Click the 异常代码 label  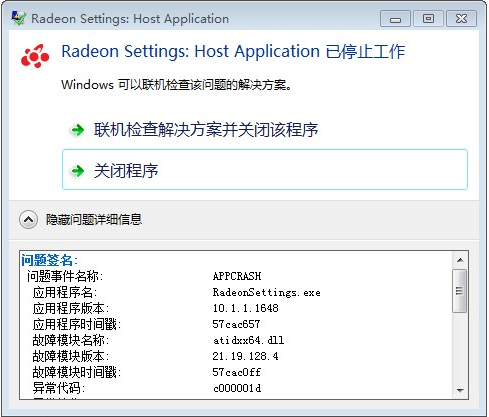[x=59, y=388]
